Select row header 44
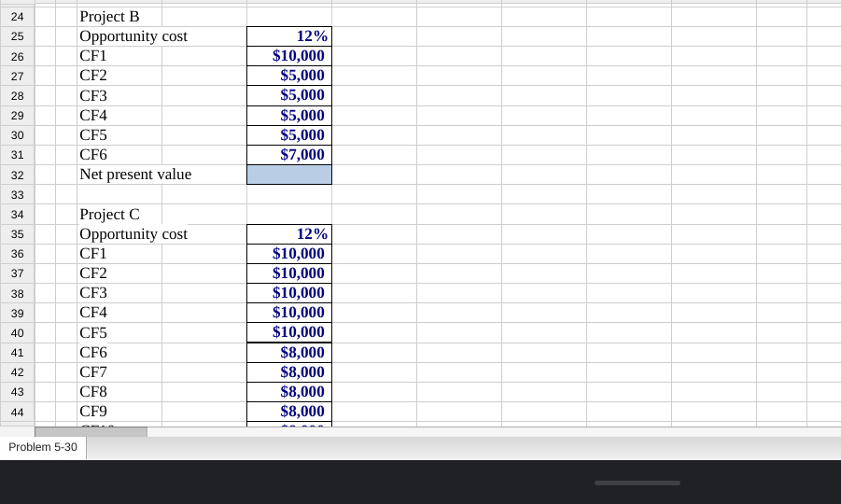Screen dimensions: 841x504 [17, 413]
